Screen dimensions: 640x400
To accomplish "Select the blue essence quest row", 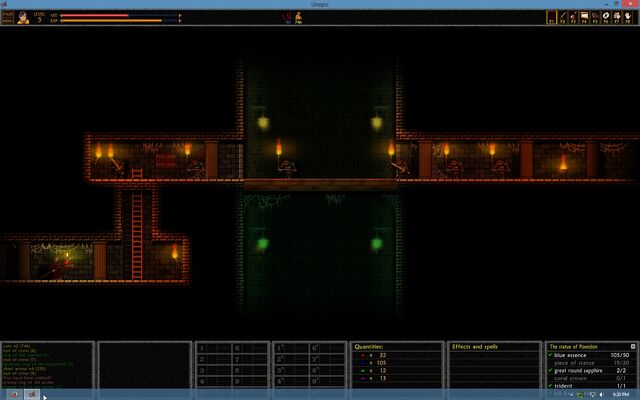I will click(592, 355).
